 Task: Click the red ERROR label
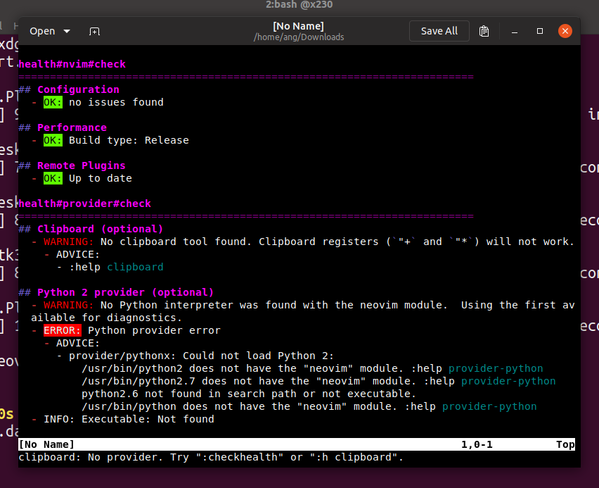tap(62, 330)
